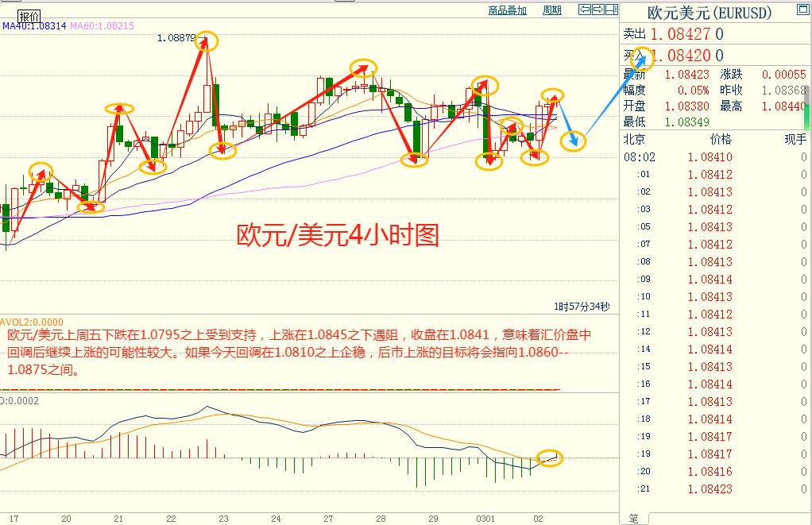812x525 pixels.
Task: Click the 幅度 value 0.05%
Action: tap(693, 91)
